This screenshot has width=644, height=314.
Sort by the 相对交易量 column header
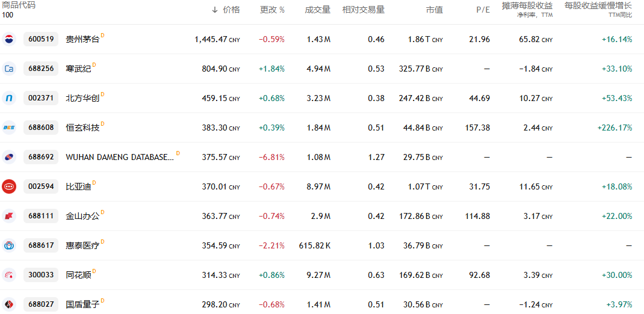point(364,10)
